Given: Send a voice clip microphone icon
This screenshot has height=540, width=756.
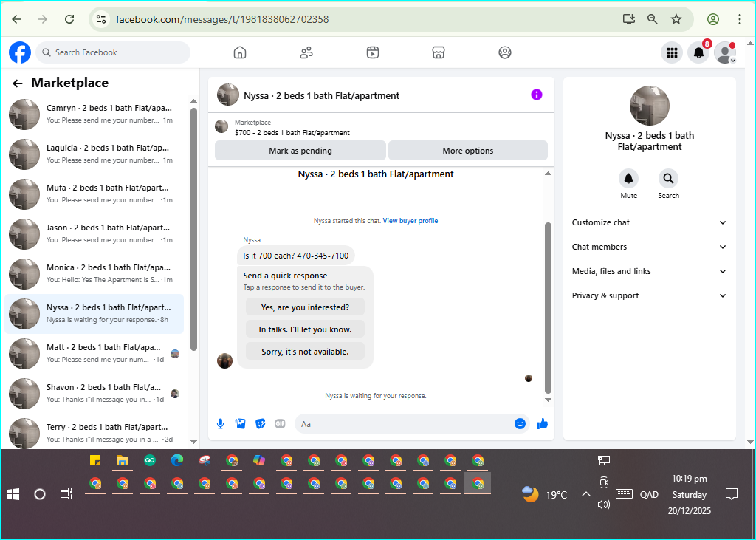Looking at the screenshot, I should coord(220,424).
